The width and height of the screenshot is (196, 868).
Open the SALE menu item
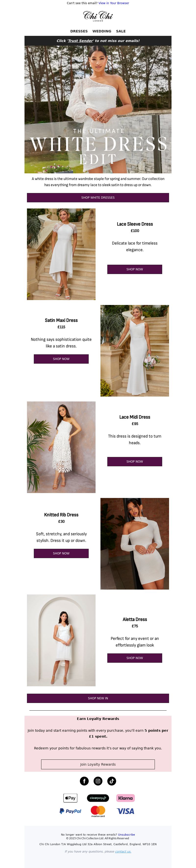(x=121, y=31)
